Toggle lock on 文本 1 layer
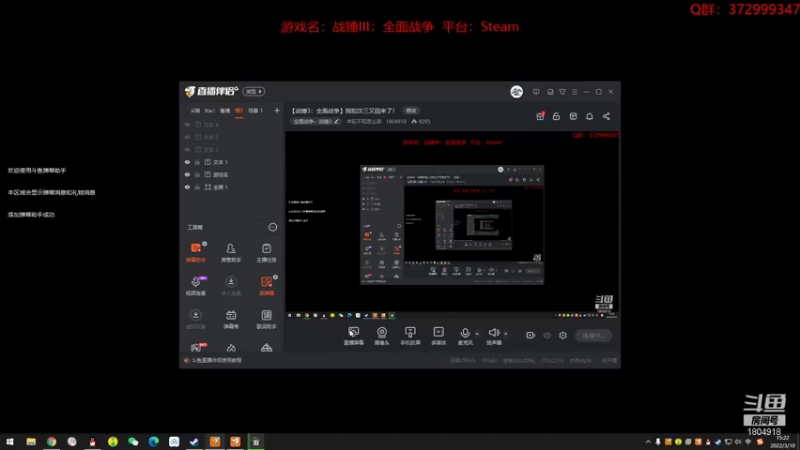Screen dimensions: 800x450 (197, 162)
